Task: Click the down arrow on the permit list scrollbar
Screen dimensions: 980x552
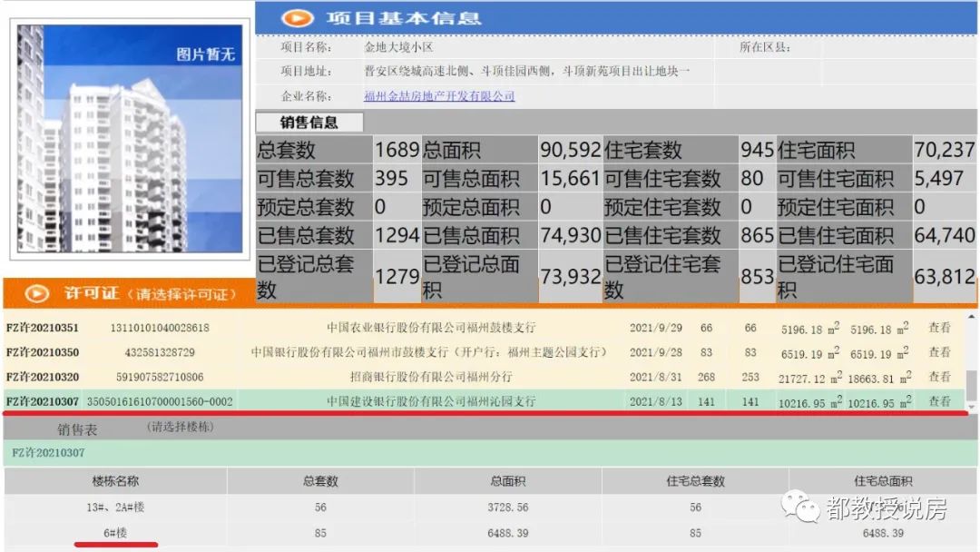Action: [972, 407]
